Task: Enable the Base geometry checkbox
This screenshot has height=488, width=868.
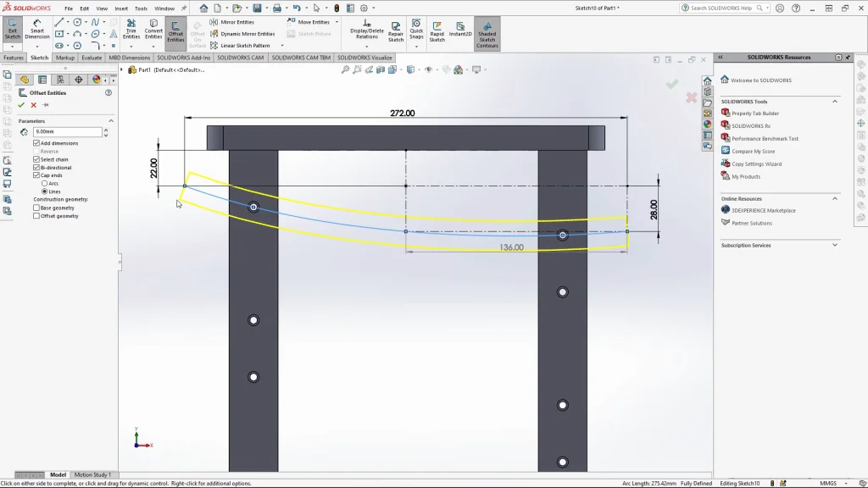Action: point(36,208)
